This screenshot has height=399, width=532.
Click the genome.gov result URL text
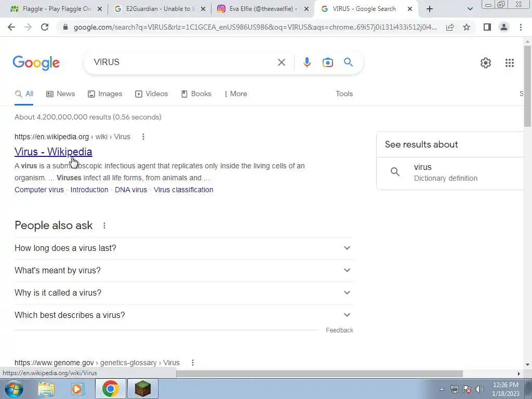click(97, 363)
